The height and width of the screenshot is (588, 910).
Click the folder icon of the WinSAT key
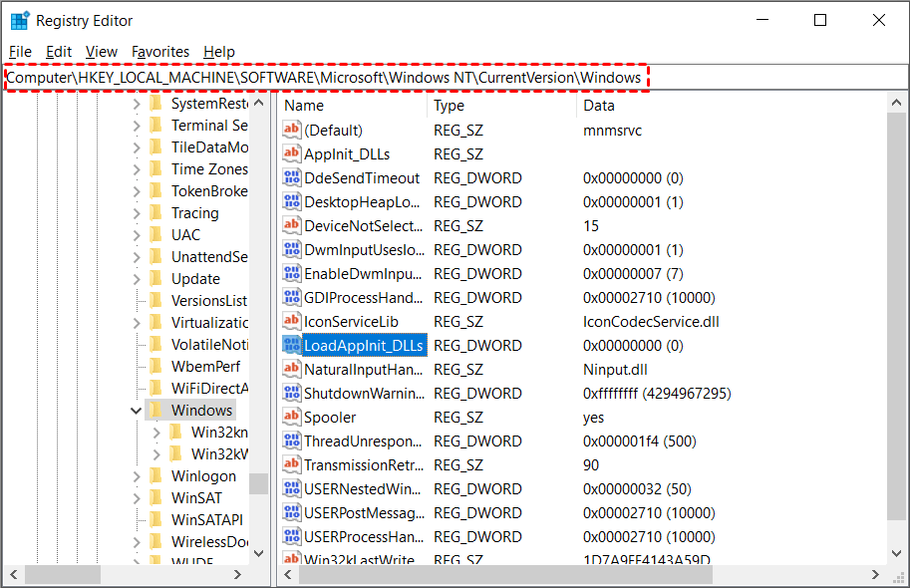point(155,498)
